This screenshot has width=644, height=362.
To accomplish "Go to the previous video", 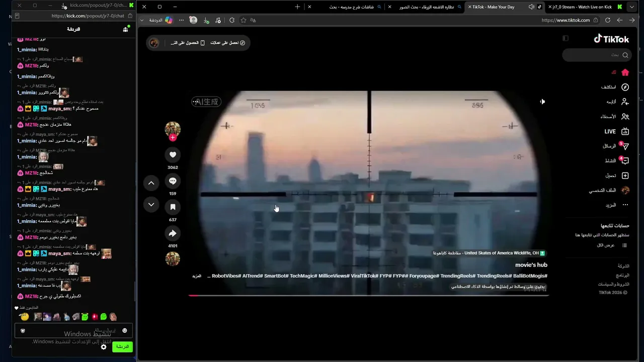I will click(151, 183).
